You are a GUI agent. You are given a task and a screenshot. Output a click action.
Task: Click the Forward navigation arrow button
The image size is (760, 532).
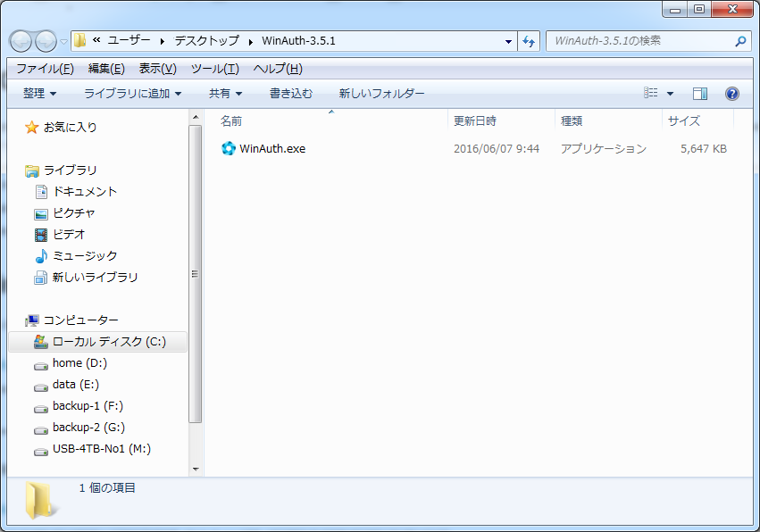pos(46,41)
